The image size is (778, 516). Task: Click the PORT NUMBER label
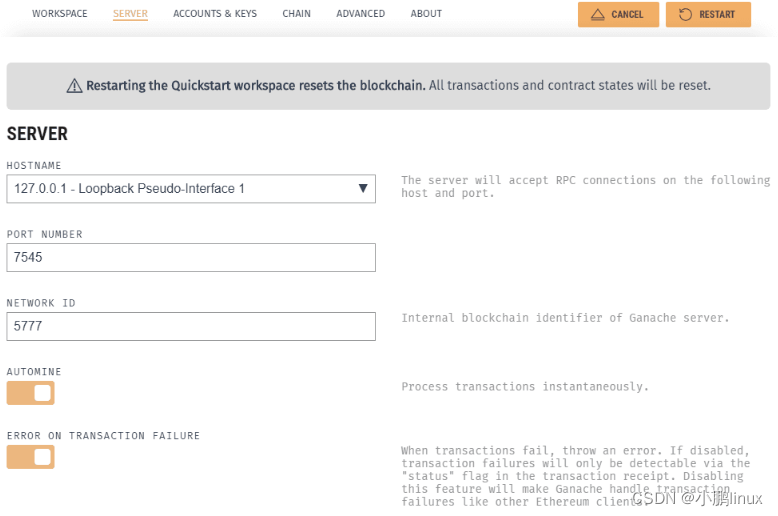pos(45,234)
